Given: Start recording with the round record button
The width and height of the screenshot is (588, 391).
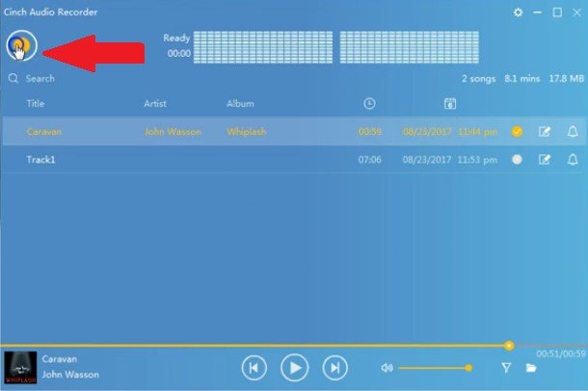Looking at the screenshot, I should coord(21,45).
